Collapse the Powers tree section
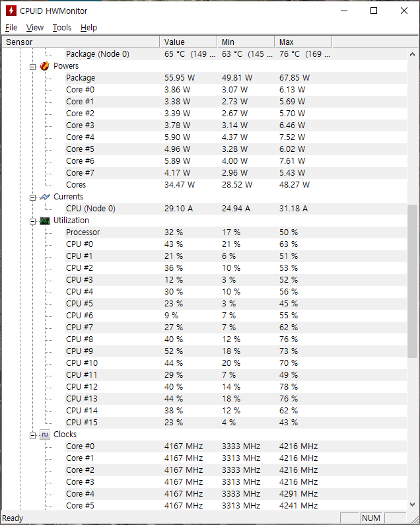Image resolution: width=420 pixels, height=525 pixels. (x=32, y=67)
